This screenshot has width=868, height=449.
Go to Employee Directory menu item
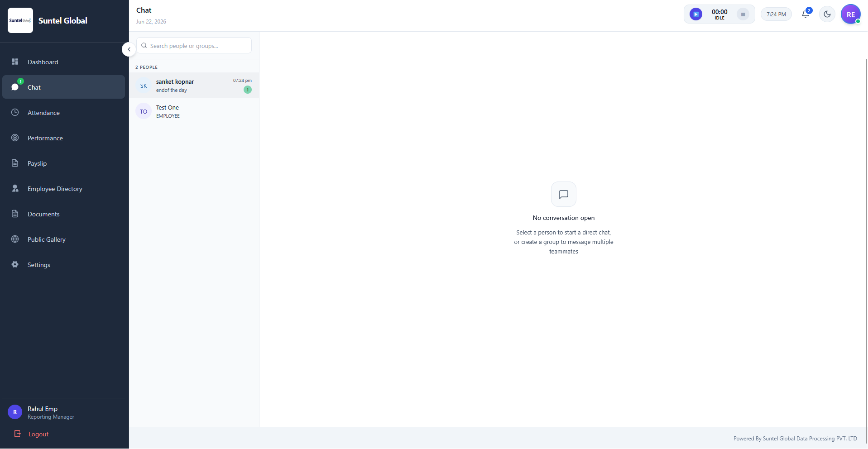(x=63, y=188)
